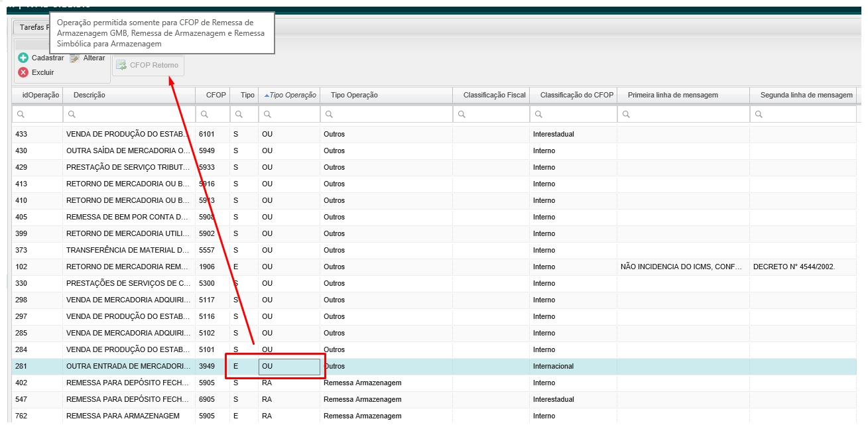868x429 pixels.
Task: Click the red Excluir icon
Action: 23,72
